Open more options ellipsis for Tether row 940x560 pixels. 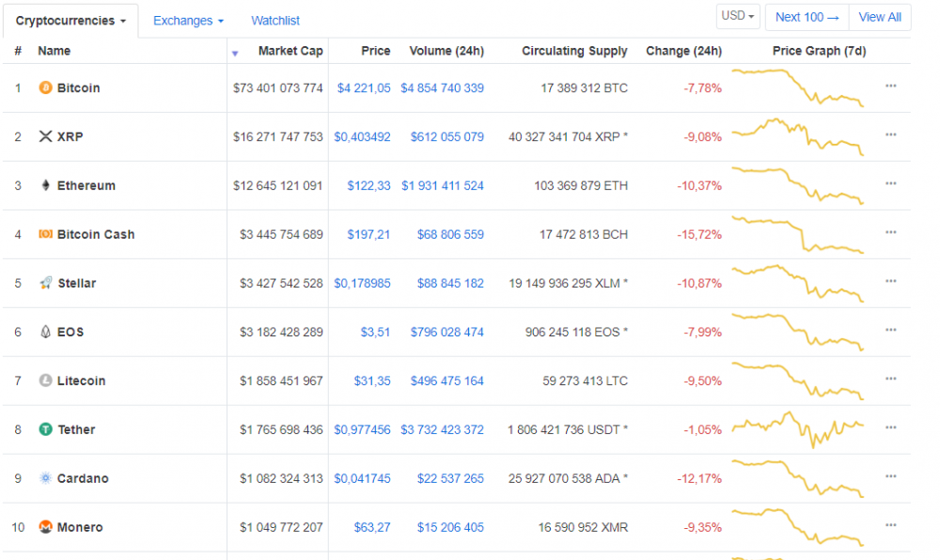[x=891, y=428]
